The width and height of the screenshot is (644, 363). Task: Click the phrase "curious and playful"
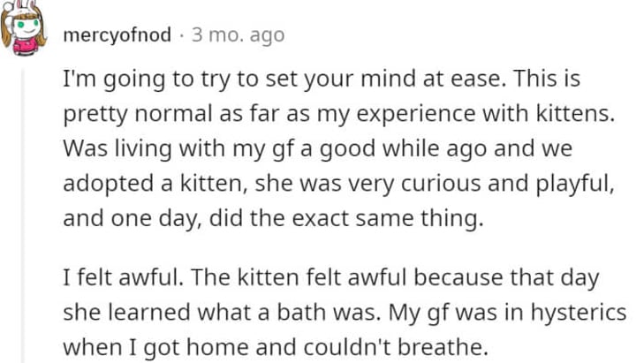[x=507, y=184]
